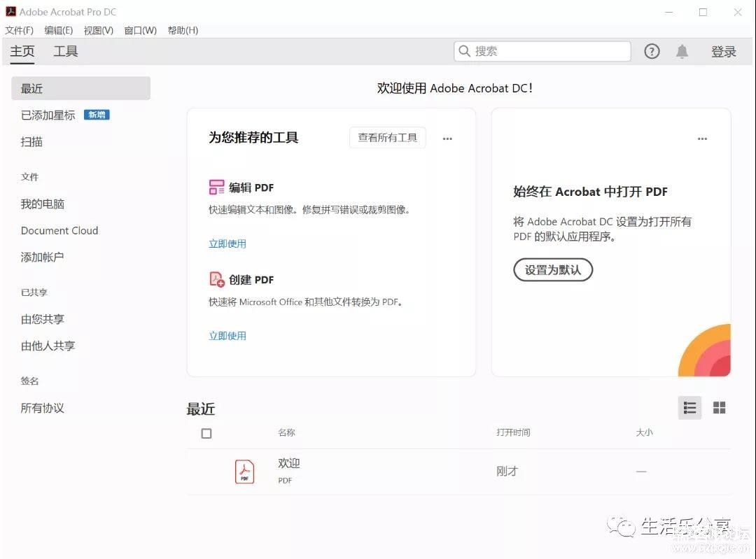
Task: Click the Edit PDF tool icon
Action: tap(216, 187)
